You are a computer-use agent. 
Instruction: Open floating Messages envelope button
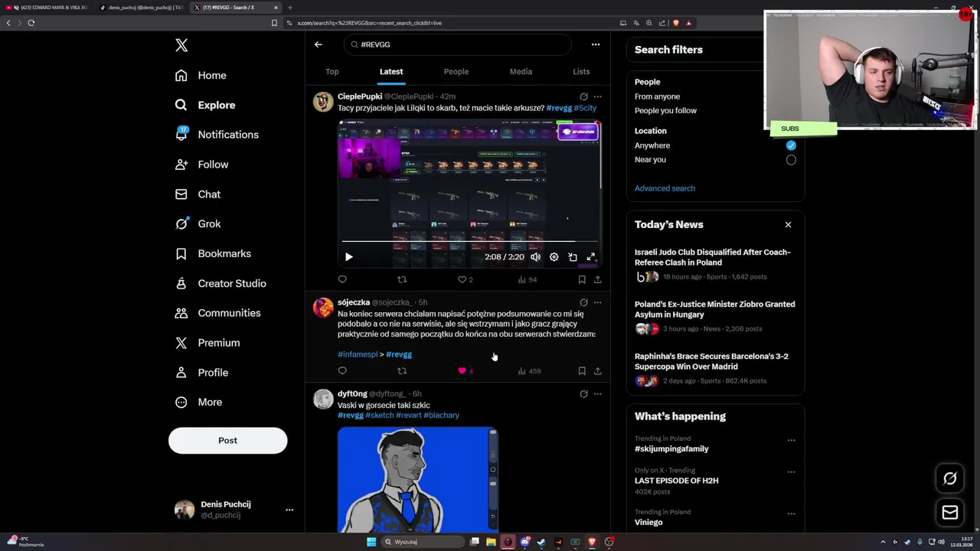point(950,513)
